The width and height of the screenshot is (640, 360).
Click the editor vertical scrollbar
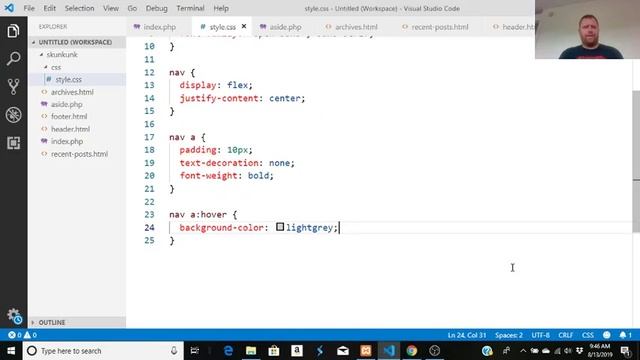[x=636, y=161]
